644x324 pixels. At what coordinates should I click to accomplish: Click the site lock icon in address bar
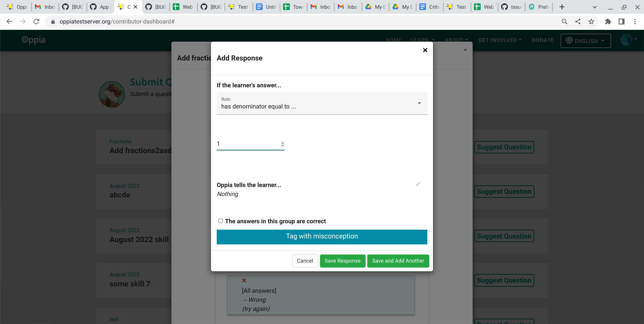coord(53,21)
